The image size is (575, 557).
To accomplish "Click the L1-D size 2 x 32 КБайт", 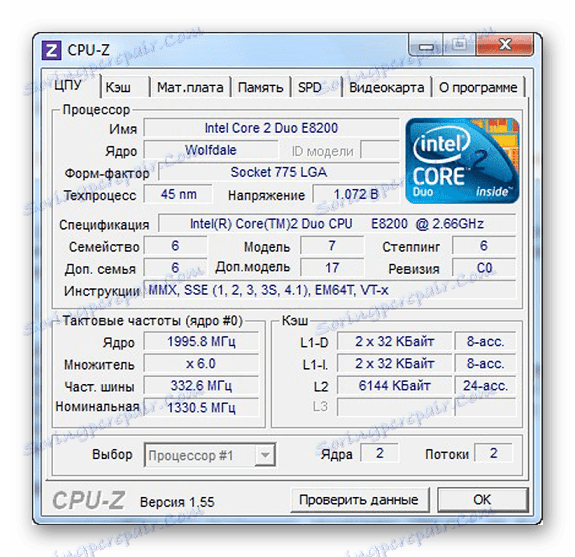I will click(x=395, y=341).
